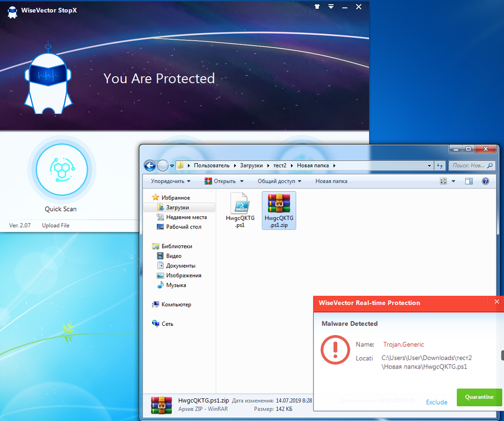Click the WiseVector StopX logo icon
The width and height of the screenshot is (504, 421).
(x=12, y=12)
